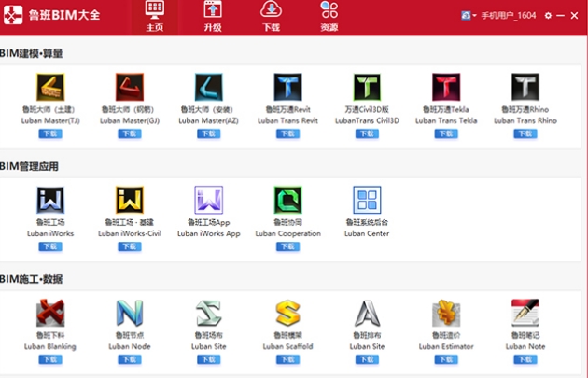This screenshot has height=378, width=588.
Task: Pick the Luban Scaffold icon
Action: [287, 313]
